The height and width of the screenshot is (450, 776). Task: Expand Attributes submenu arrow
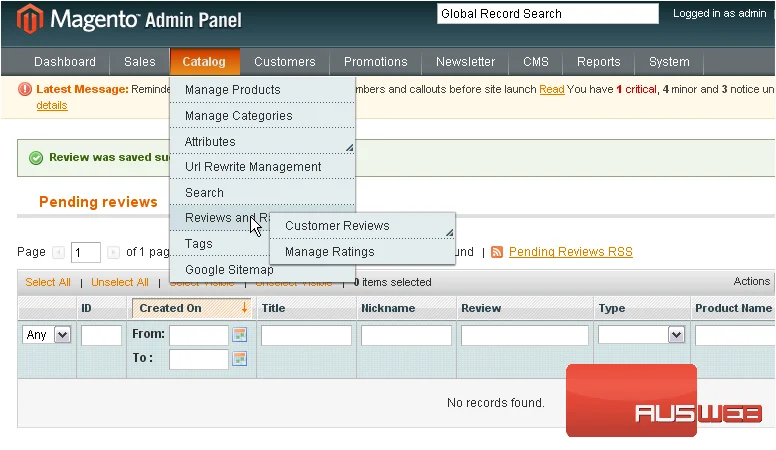point(349,148)
